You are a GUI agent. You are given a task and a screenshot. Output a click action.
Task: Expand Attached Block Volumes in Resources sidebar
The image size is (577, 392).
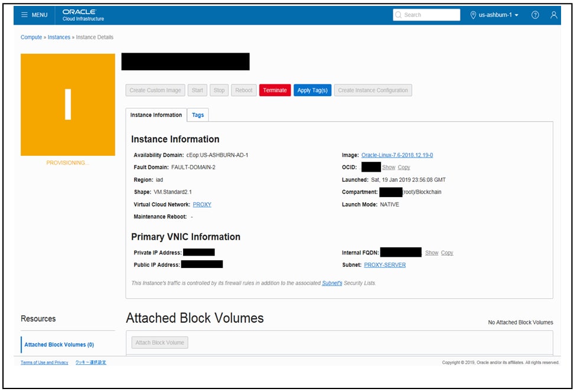(58, 344)
